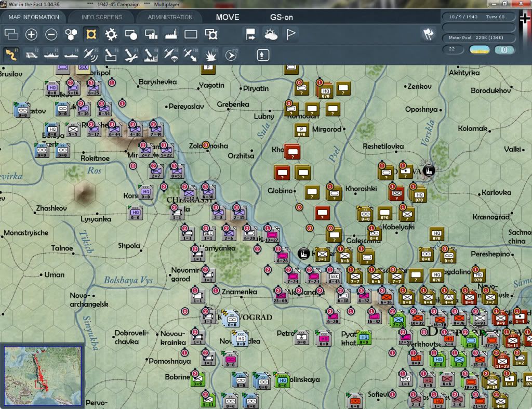Click the rectangle-with-bar-chart overlay icon
This screenshot has width=532, height=409.
pyautogui.click(x=151, y=34)
